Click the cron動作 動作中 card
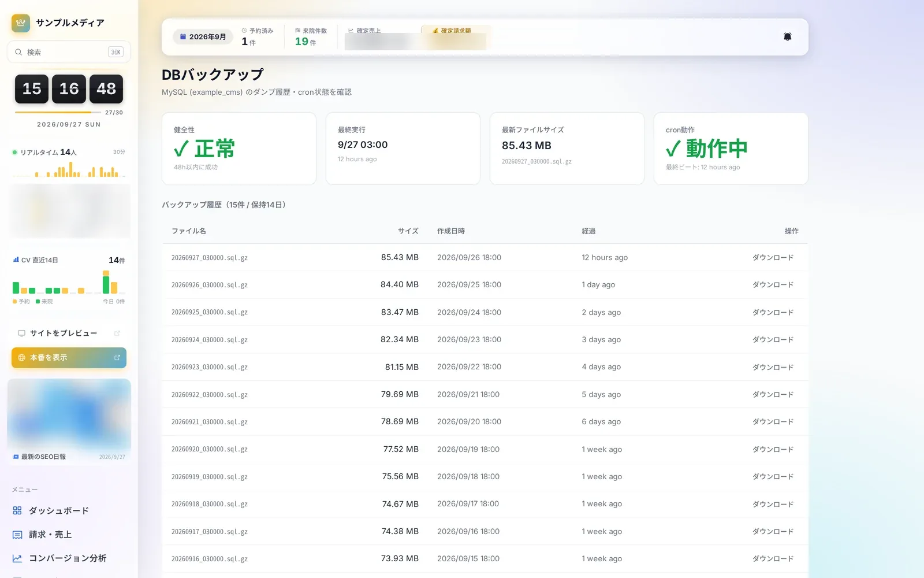924x578 pixels. coord(731,149)
